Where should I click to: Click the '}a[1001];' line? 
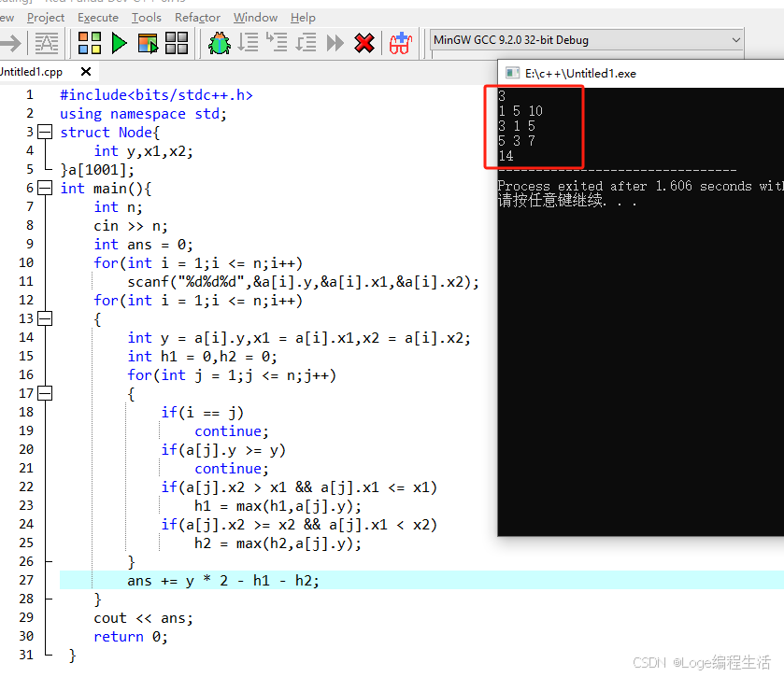[97, 170]
